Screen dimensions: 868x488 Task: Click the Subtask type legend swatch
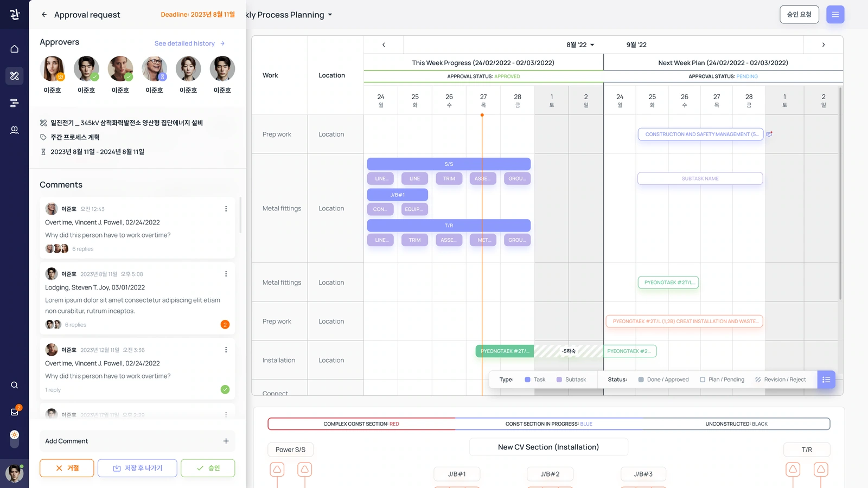point(559,380)
